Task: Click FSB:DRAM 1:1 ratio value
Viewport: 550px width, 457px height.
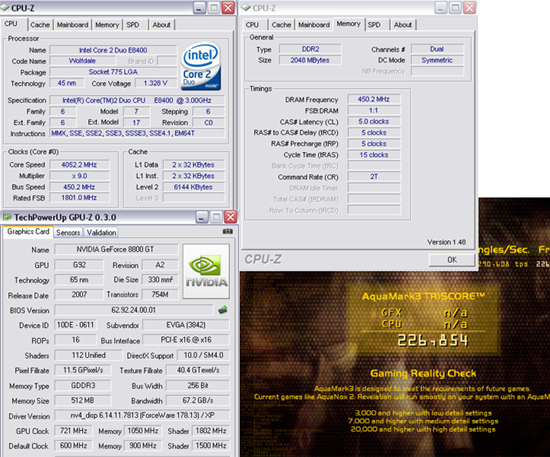Action: click(x=374, y=110)
